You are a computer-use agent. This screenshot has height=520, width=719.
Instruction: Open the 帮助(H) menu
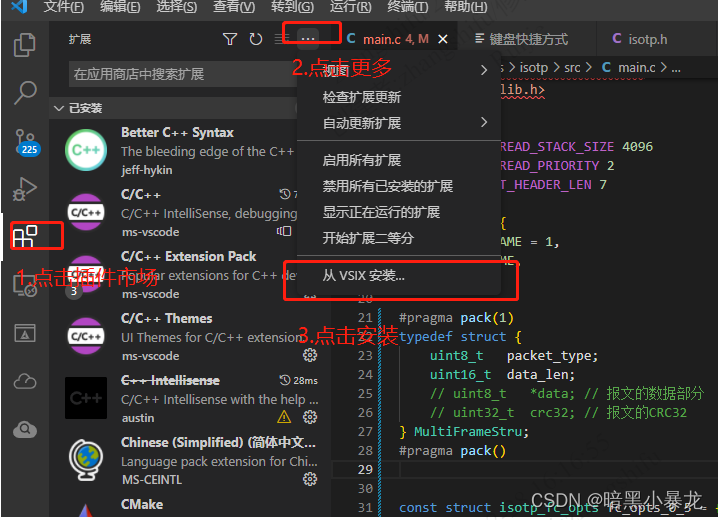click(x=465, y=6)
